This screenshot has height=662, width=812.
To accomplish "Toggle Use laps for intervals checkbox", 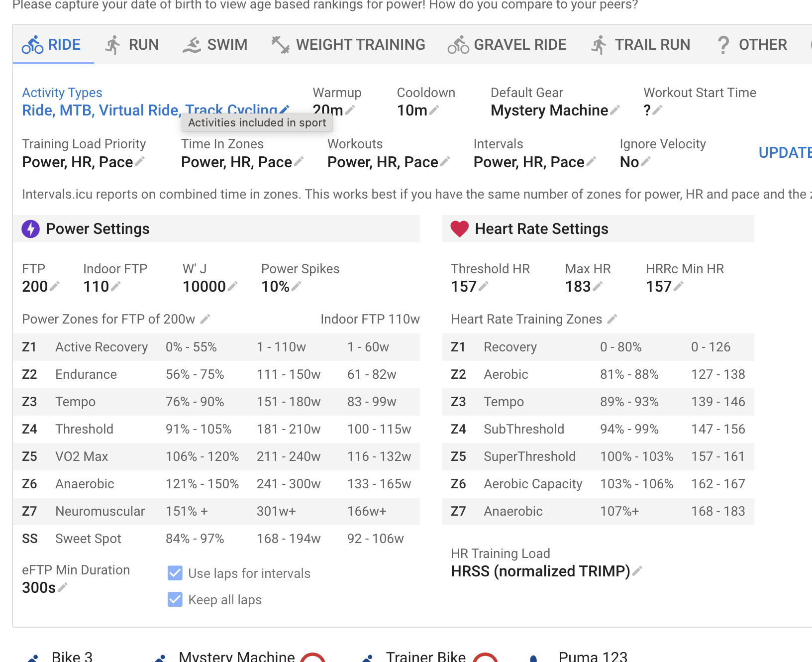I will (x=175, y=573).
